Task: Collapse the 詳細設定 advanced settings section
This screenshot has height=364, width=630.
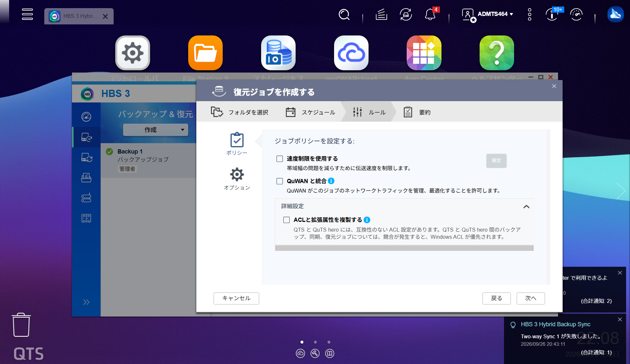Action: coord(526,207)
